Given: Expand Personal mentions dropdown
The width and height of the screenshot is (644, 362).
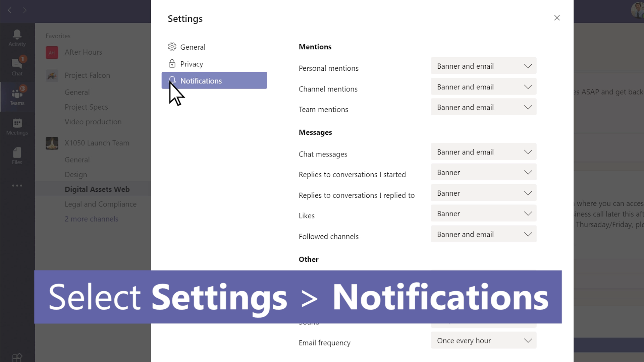Looking at the screenshot, I should coord(484,66).
